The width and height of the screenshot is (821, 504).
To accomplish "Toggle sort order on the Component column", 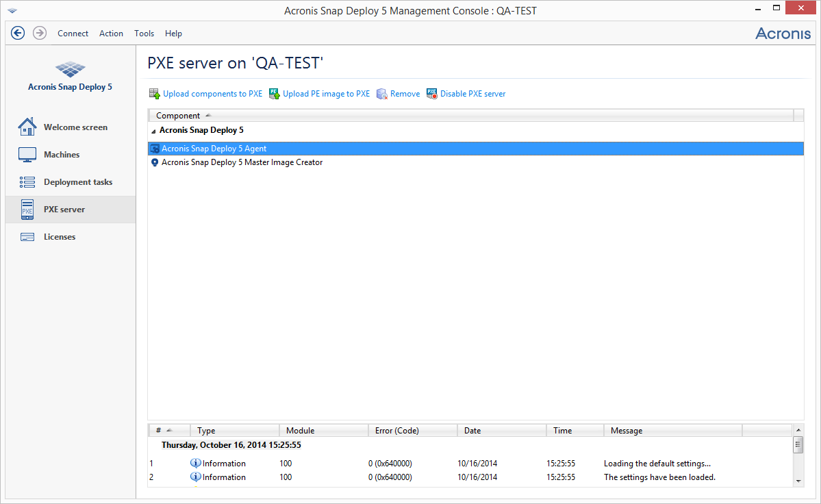I will pyautogui.click(x=178, y=115).
